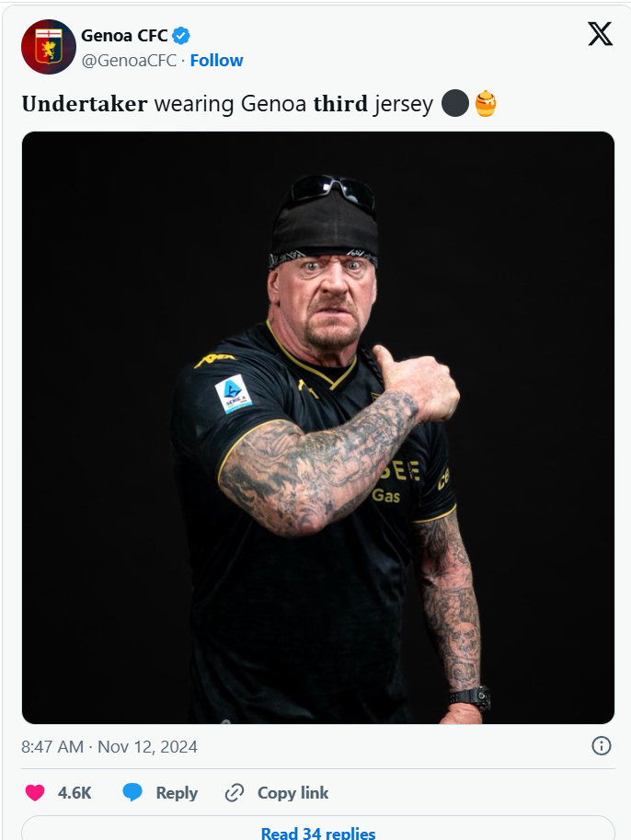Click the Copy link text
This screenshot has height=840, width=631.
click(x=293, y=793)
